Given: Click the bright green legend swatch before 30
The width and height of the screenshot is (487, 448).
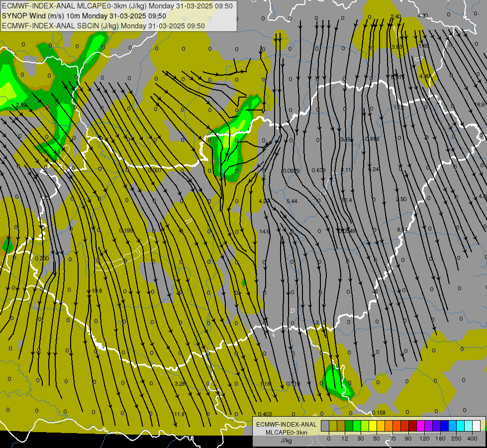Looking at the screenshot, I should click(x=357, y=426).
